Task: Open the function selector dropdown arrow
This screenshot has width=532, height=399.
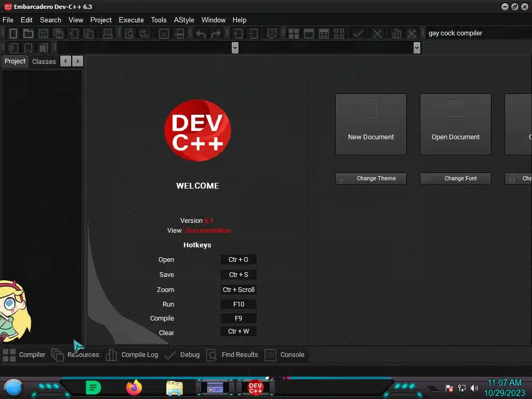Action: tap(417, 48)
